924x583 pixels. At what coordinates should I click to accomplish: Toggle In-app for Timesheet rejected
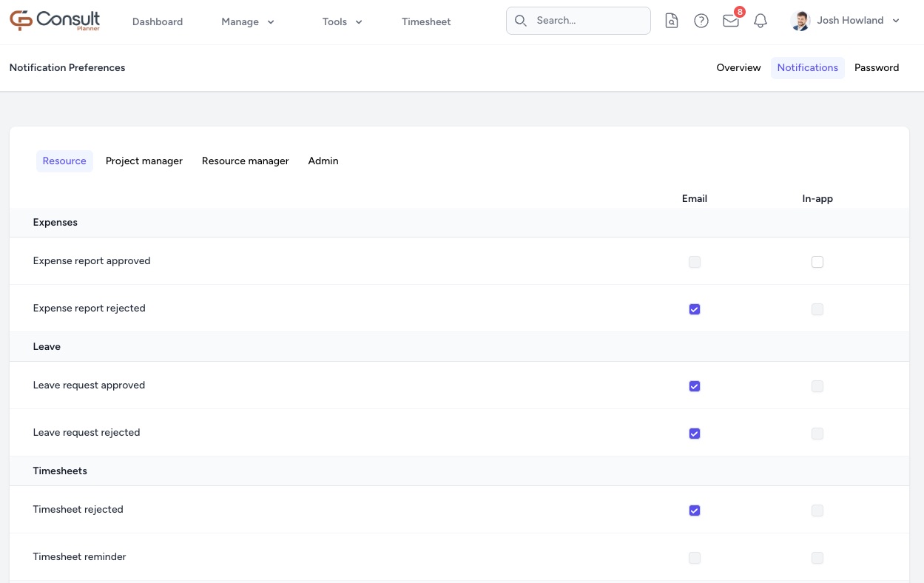pos(817,510)
